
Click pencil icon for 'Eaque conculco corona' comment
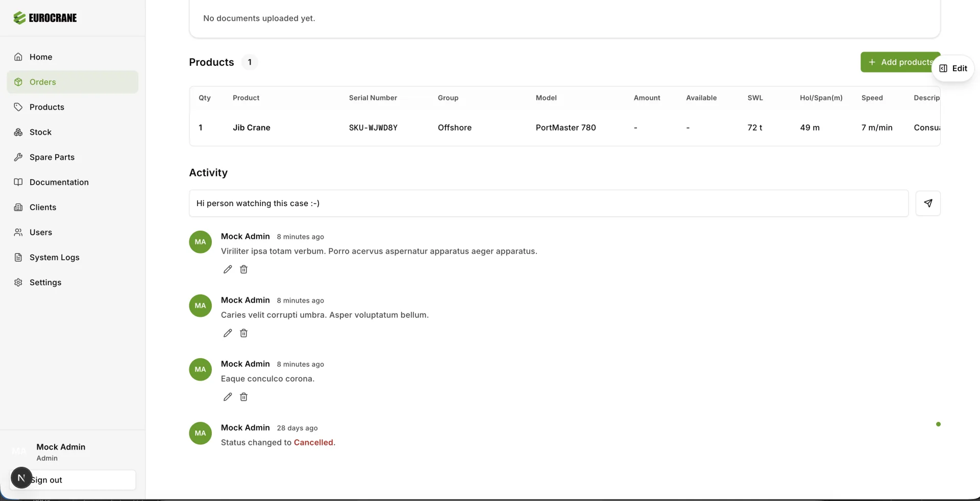(228, 397)
